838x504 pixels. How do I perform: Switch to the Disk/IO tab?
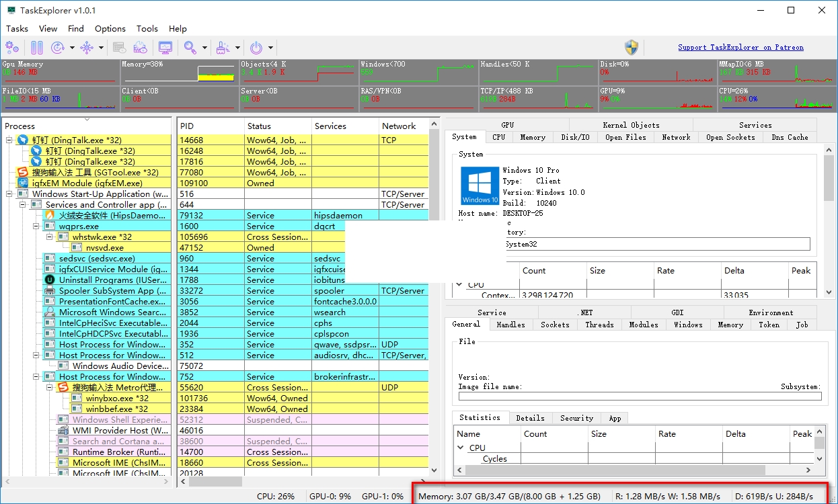575,137
